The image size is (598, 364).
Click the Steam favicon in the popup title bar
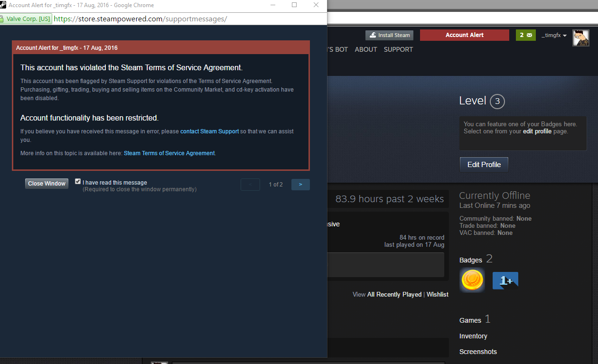click(3, 5)
